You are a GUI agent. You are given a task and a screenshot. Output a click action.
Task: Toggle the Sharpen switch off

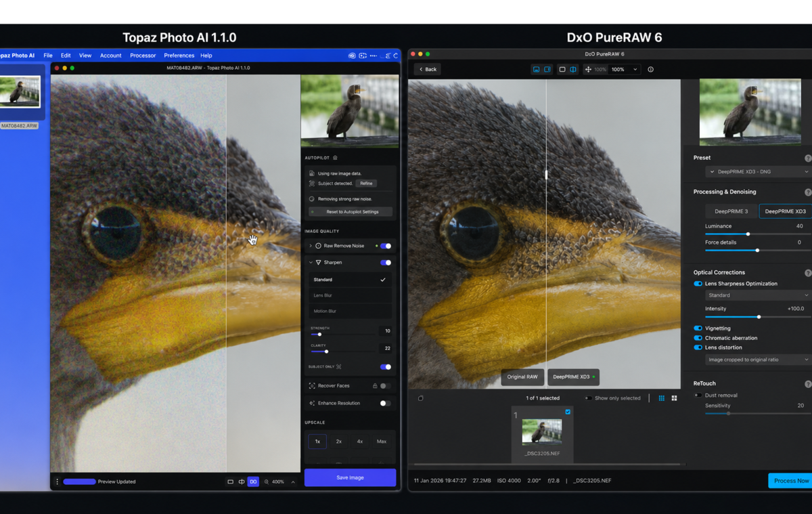point(386,263)
